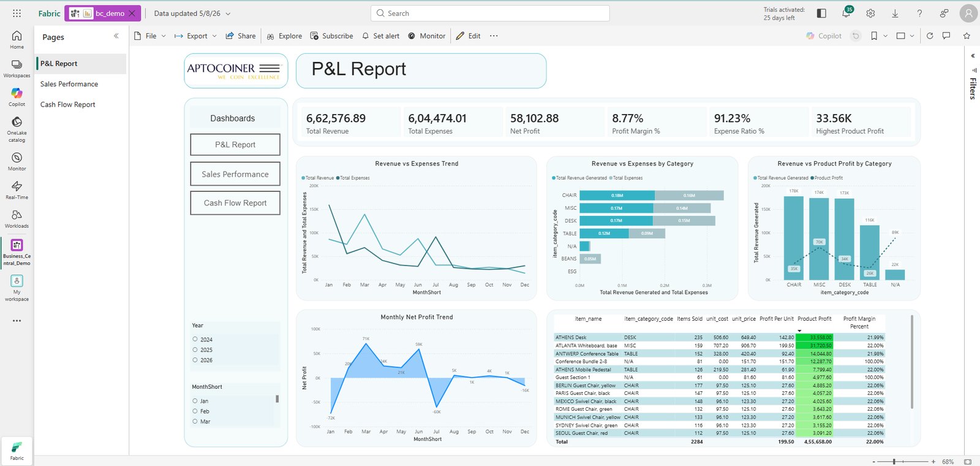The image size is (980, 466).
Task: Select year 2026 radio option
Action: click(x=195, y=360)
